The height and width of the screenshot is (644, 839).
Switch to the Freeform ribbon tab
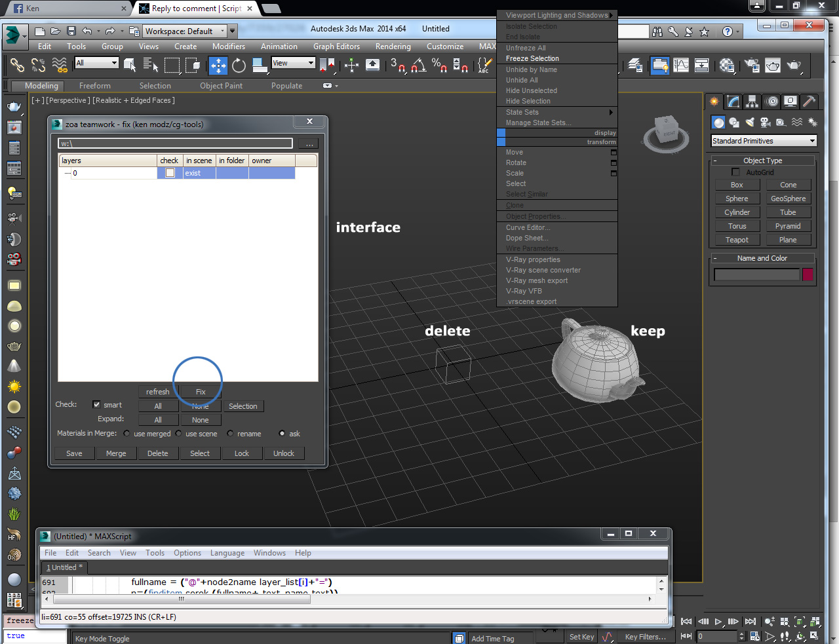click(95, 86)
